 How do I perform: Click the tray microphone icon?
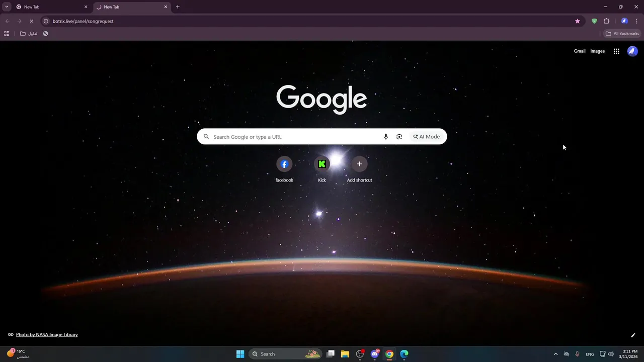click(x=577, y=354)
